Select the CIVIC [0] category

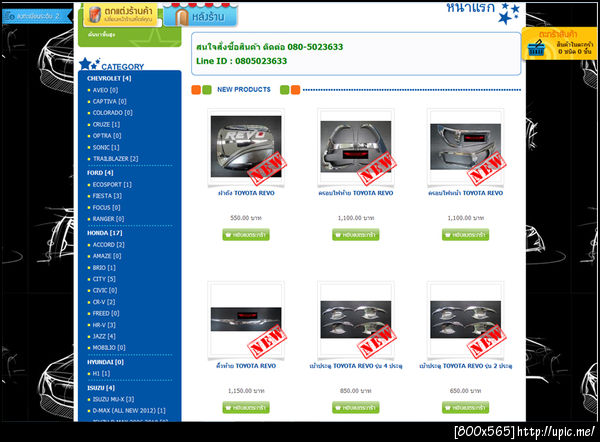point(105,290)
